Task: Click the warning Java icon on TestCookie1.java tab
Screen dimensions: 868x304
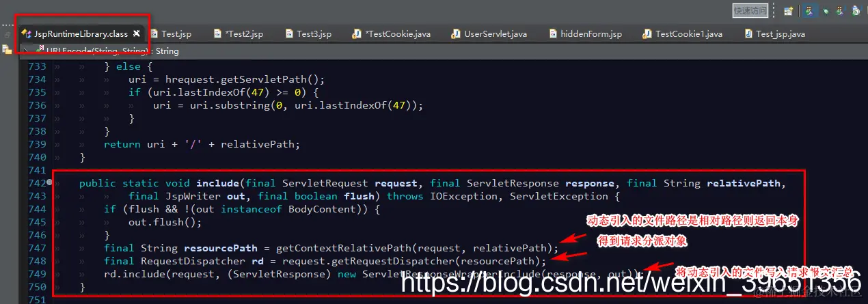Action: coord(648,33)
